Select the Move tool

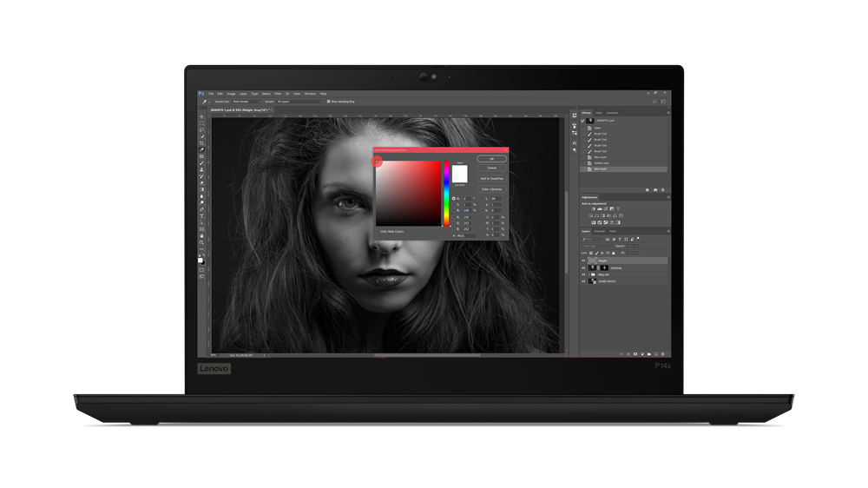pyautogui.click(x=202, y=116)
